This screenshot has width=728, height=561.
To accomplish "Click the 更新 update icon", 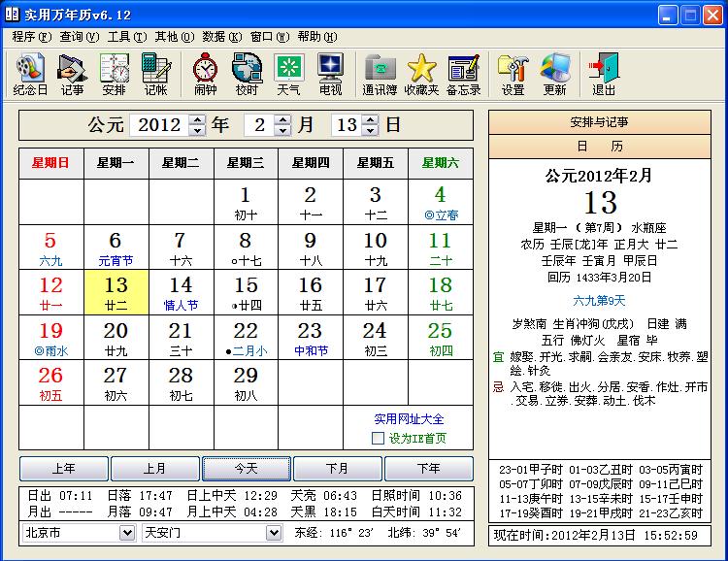I will [555, 75].
